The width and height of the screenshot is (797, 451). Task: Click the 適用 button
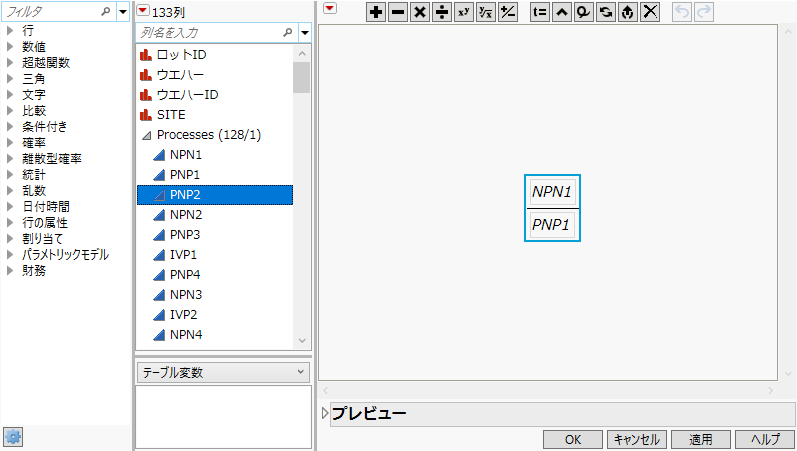(x=701, y=439)
